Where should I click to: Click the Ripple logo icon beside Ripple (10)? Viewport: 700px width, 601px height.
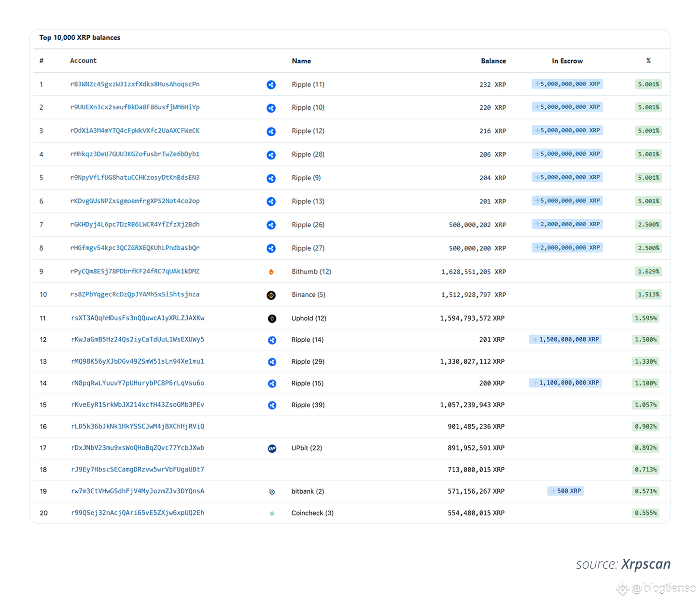(x=271, y=108)
